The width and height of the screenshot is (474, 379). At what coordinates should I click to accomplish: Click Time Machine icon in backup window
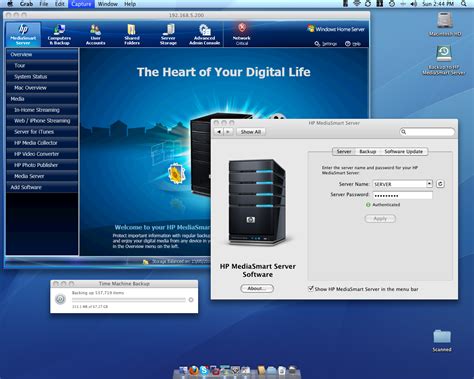point(60,299)
